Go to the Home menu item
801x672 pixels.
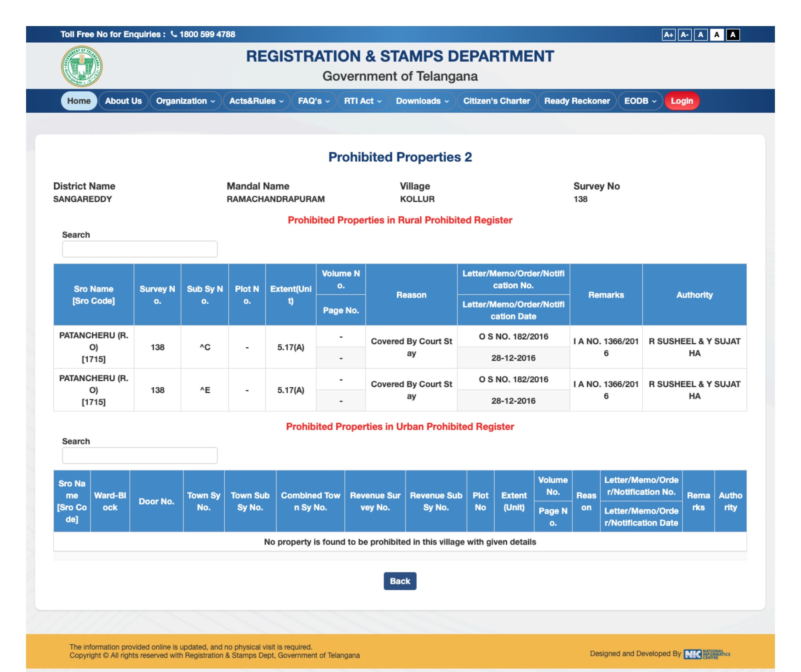(79, 101)
